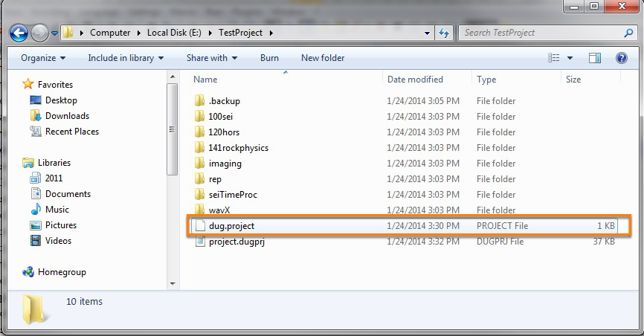Open Help with the question mark icon
644x336 pixels.
[622, 58]
